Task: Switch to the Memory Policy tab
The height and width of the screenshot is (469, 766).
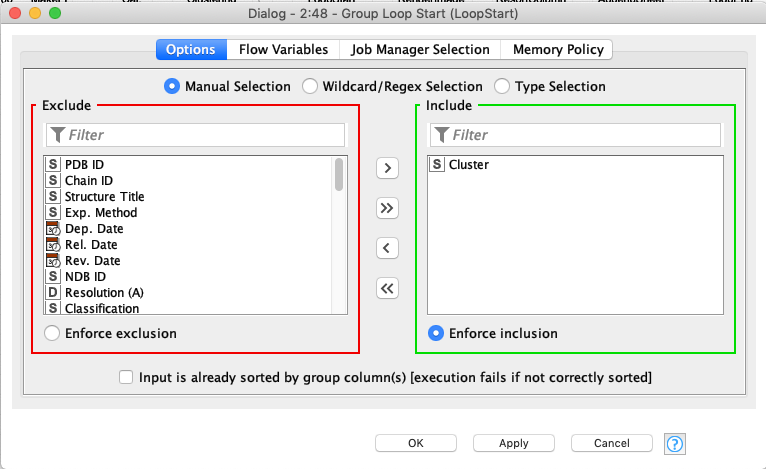Action: coord(558,49)
